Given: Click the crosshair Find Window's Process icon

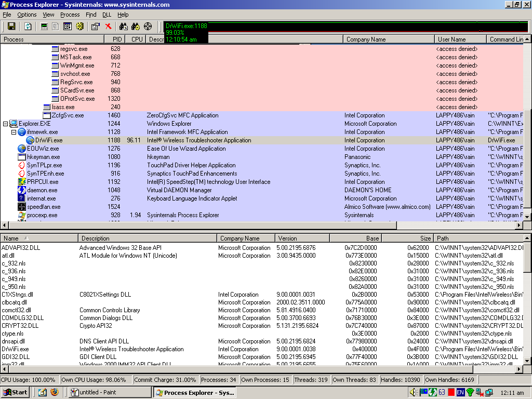Looking at the screenshot, I should [x=148, y=26].
